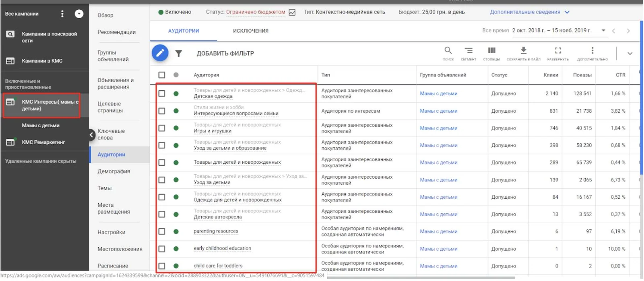644x281 pixels.
Task: Open the Все кампании round dropdown button
Action: [79, 14]
